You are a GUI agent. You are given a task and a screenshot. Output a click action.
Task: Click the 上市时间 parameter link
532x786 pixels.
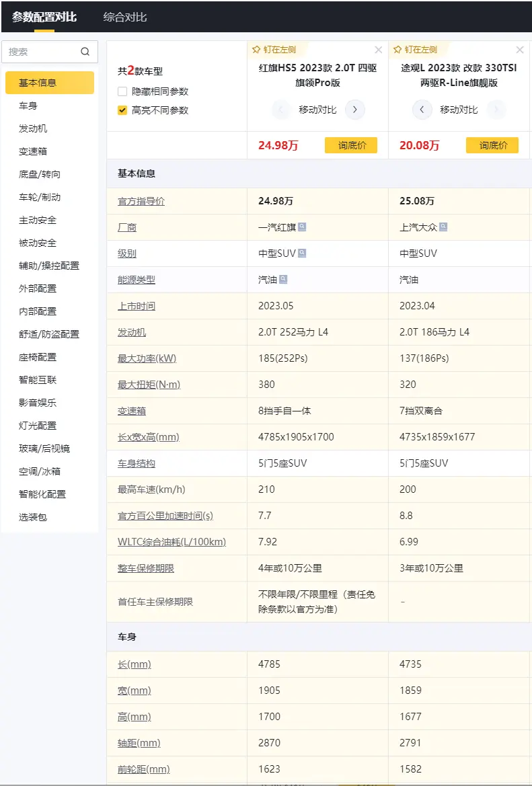pyautogui.click(x=137, y=306)
